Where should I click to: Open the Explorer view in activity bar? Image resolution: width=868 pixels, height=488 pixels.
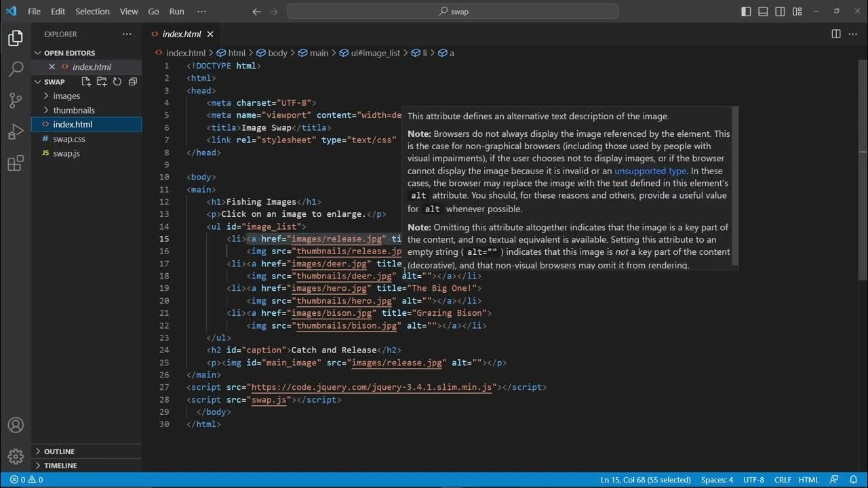point(16,39)
